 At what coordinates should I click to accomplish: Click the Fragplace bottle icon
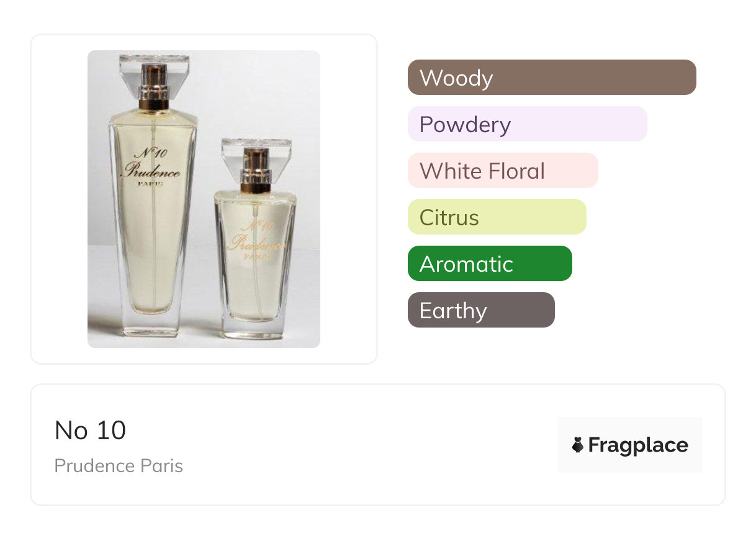tap(578, 445)
